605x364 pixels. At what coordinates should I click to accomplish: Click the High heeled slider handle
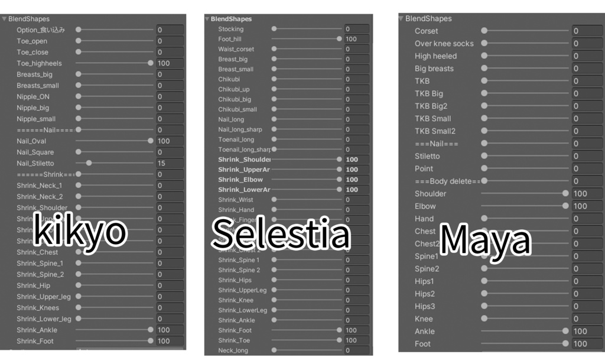(484, 56)
